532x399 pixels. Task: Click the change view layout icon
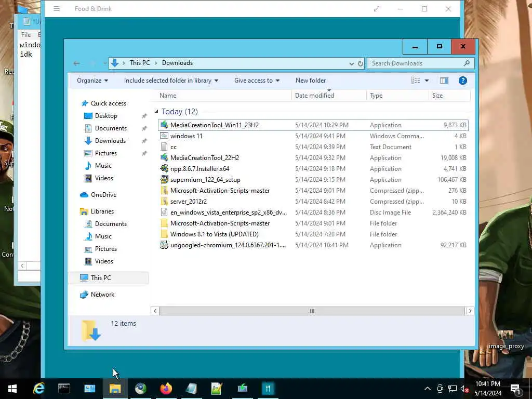pyautogui.click(x=416, y=81)
